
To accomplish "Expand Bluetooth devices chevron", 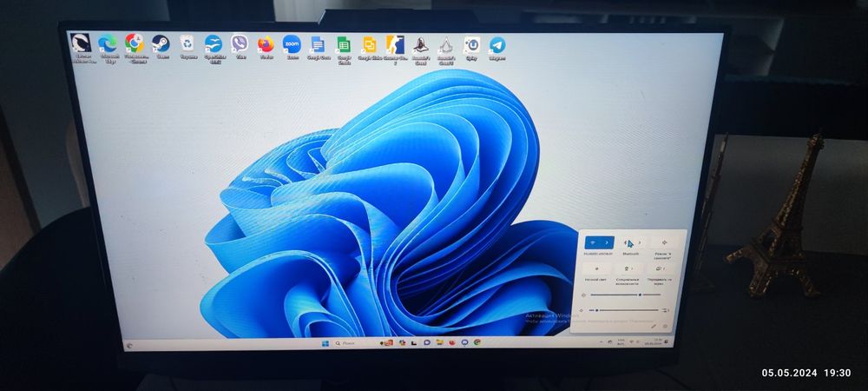I will click(641, 242).
